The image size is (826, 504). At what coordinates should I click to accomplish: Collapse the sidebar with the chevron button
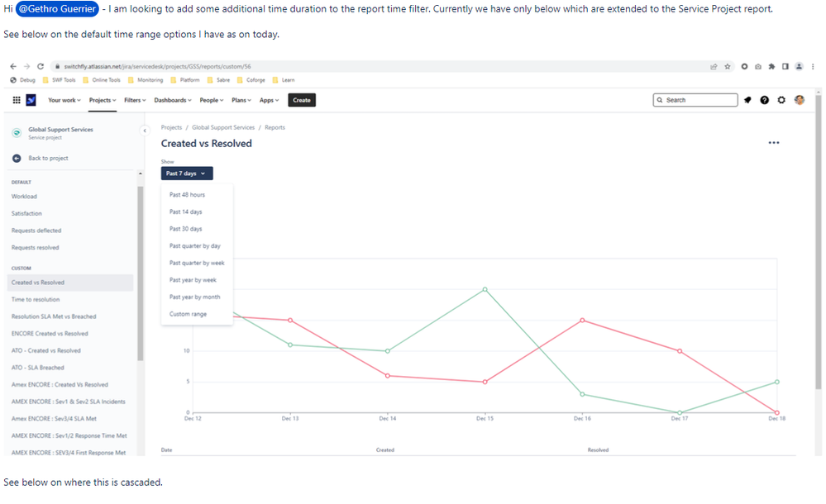(145, 131)
